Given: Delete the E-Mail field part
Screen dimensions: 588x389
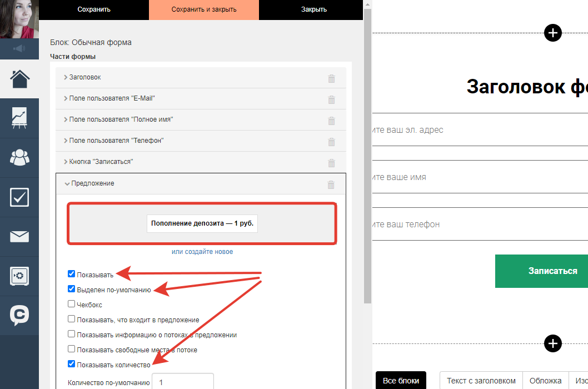Looking at the screenshot, I should [331, 99].
